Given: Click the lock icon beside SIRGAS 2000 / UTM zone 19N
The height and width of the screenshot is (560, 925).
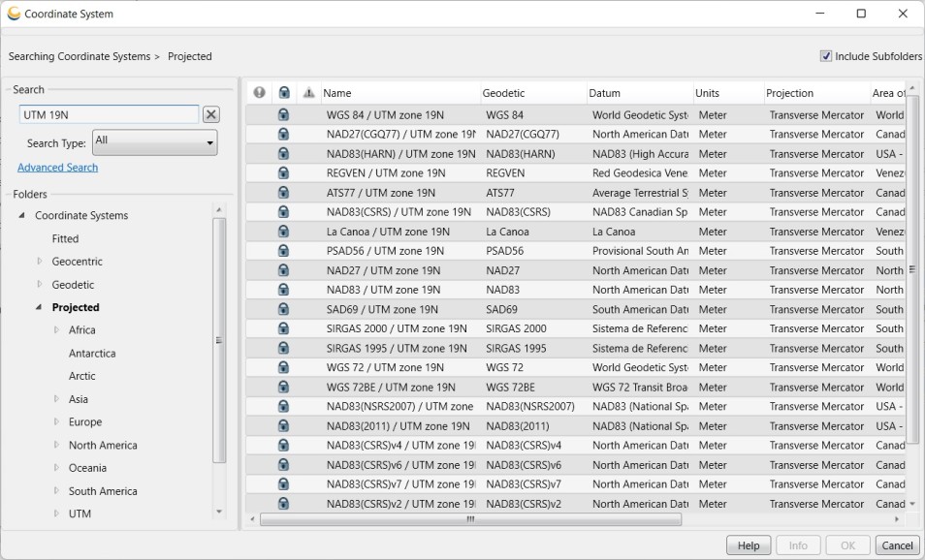Looking at the screenshot, I should pos(284,328).
